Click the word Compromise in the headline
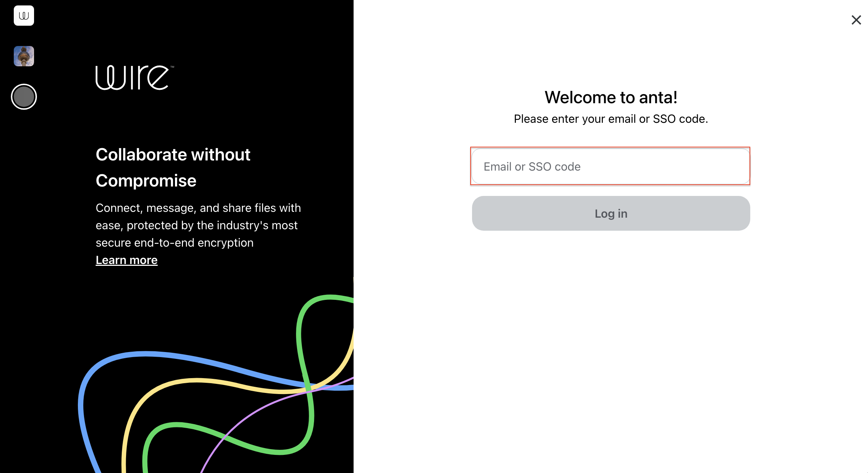 click(x=146, y=181)
